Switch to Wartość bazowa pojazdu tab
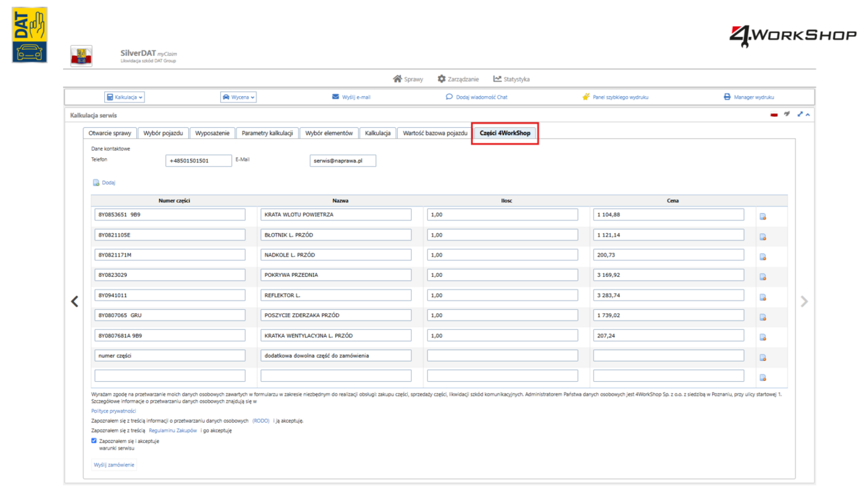Screen dimensions: 868x492 click(435, 133)
